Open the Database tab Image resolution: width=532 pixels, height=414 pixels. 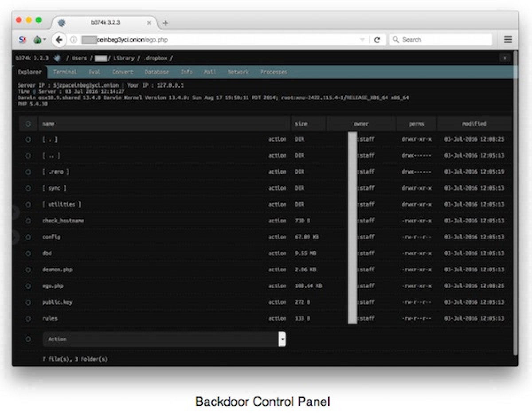pyautogui.click(x=156, y=72)
